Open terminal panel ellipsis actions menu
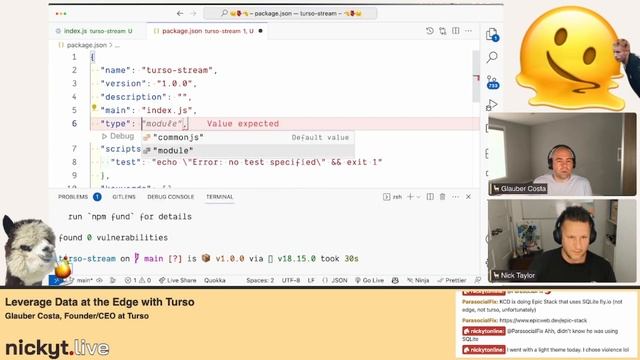This screenshot has width=640, height=360. point(456,197)
